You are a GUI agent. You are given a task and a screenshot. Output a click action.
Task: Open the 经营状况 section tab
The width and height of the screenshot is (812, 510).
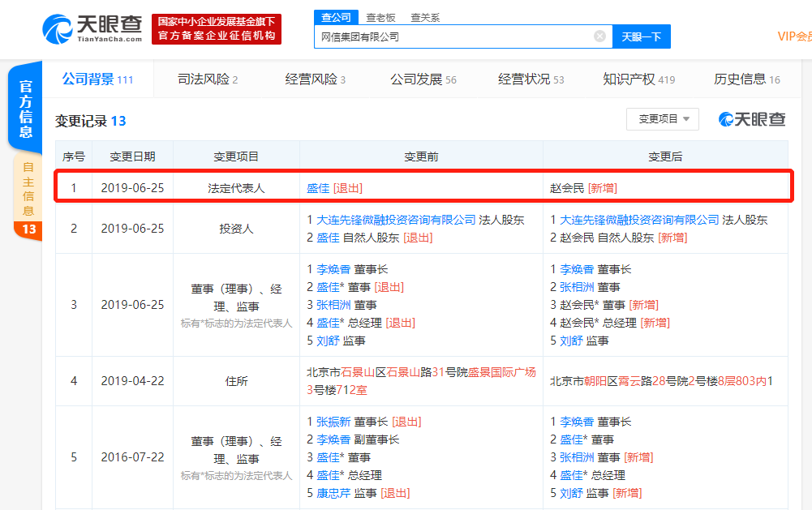coord(526,79)
